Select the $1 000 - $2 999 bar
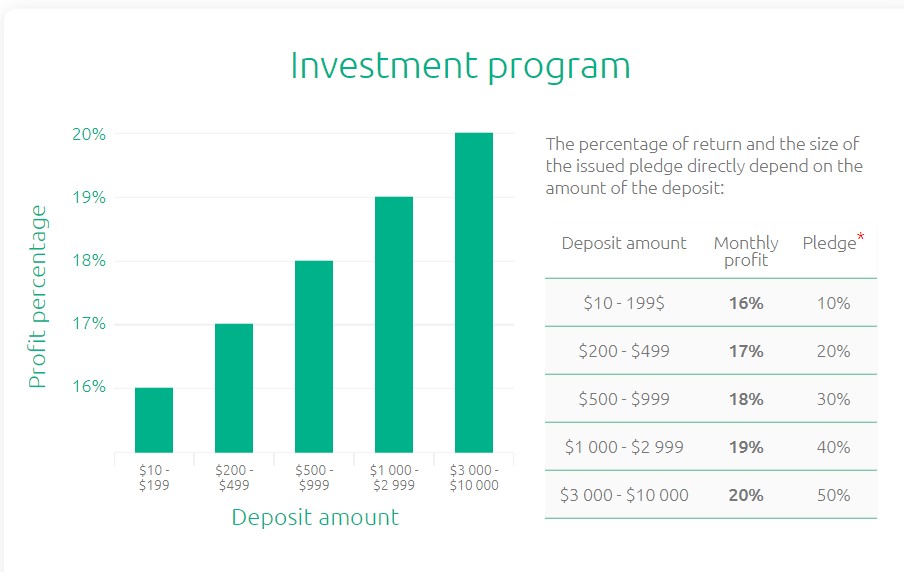 point(394,325)
